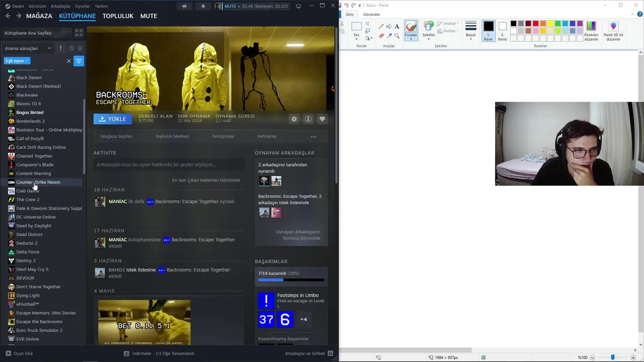The height and width of the screenshot is (362, 644).
Task: Click Resize icon in Paint Resim group
Action: [x=367, y=31]
